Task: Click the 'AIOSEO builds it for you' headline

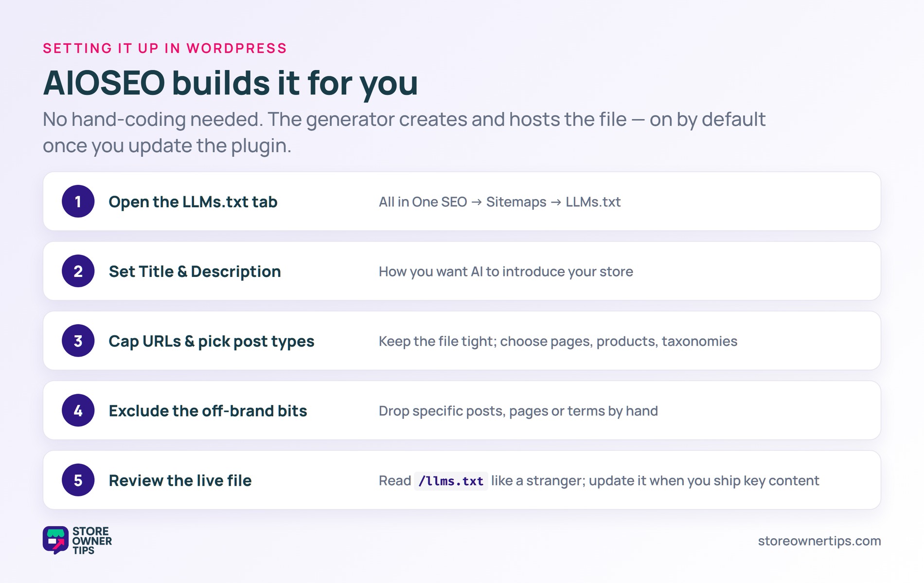Action: coord(231,83)
